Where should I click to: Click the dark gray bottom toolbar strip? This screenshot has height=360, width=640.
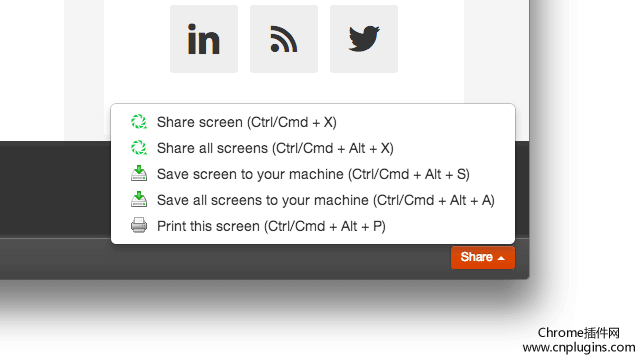tap(224, 258)
